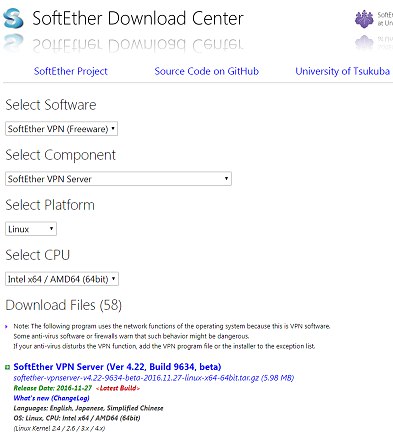
Task: Click the SoftEther blue S logo
Action: pos(13,18)
